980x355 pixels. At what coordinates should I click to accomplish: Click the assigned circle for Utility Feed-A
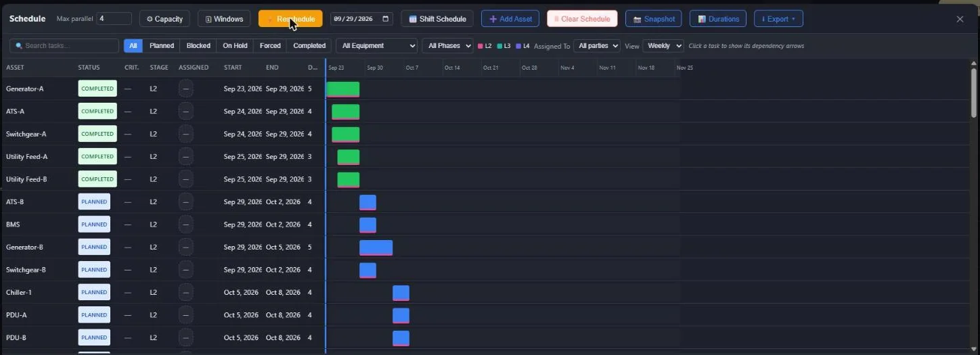tap(186, 157)
